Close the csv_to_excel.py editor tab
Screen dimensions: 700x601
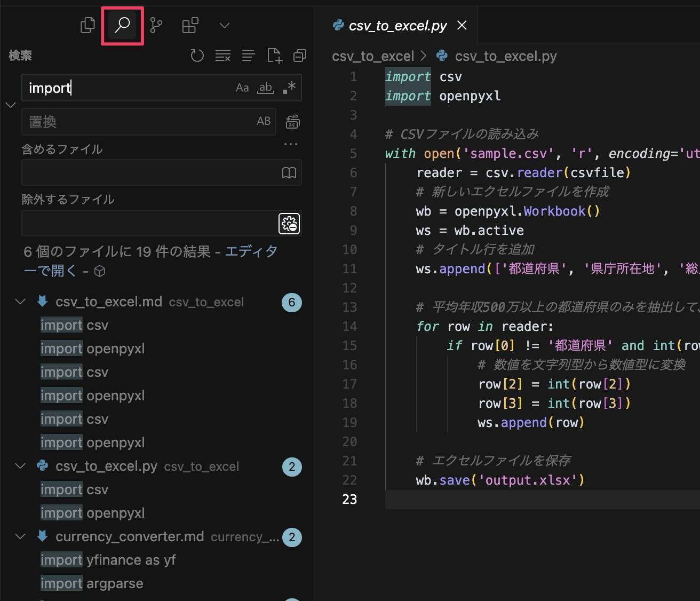(x=462, y=25)
